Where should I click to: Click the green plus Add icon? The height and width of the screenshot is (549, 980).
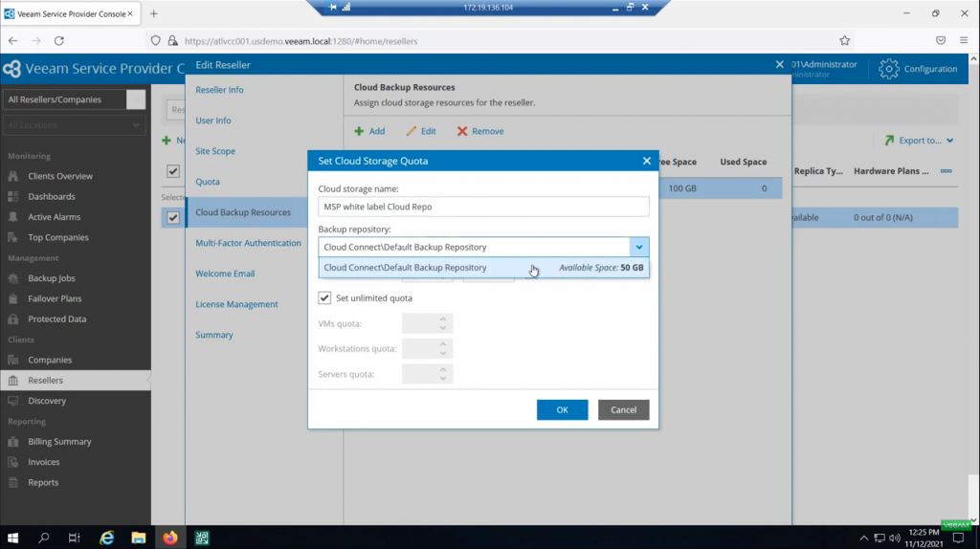359,131
